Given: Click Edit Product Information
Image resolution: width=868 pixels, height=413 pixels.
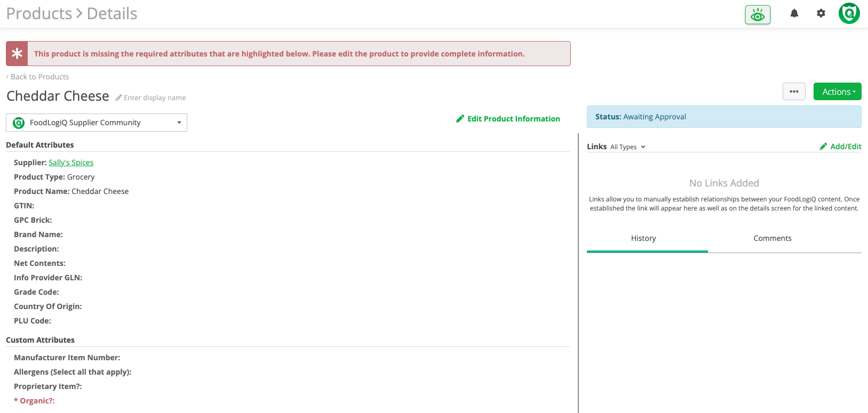Looking at the screenshot, I should click(x=508, y=119).
